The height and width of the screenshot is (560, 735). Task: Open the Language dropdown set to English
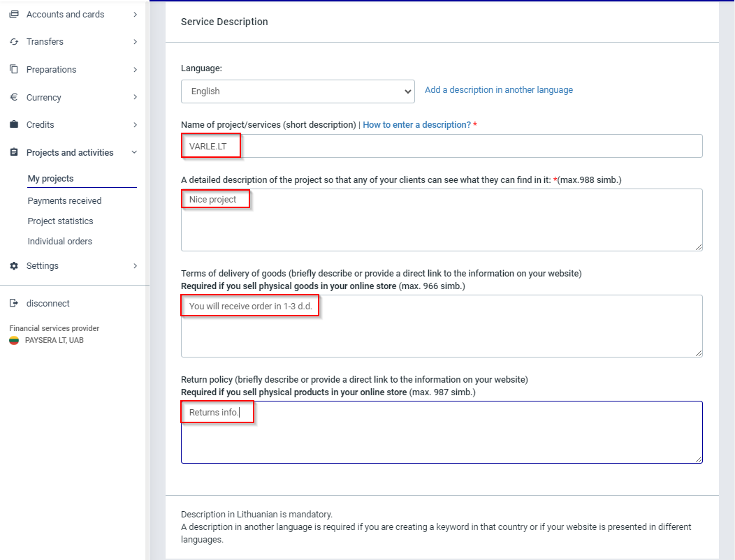coord(298,91)
